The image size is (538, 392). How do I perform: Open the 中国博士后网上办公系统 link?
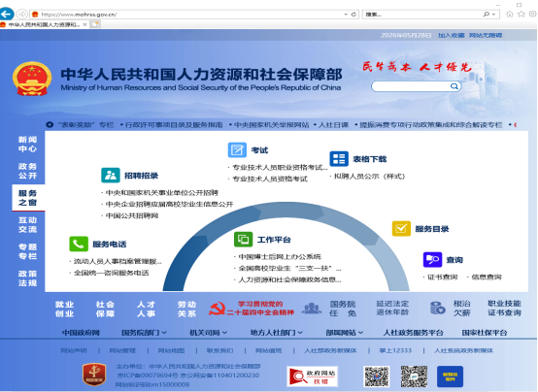pyautogui.click(x=280, y=256)
